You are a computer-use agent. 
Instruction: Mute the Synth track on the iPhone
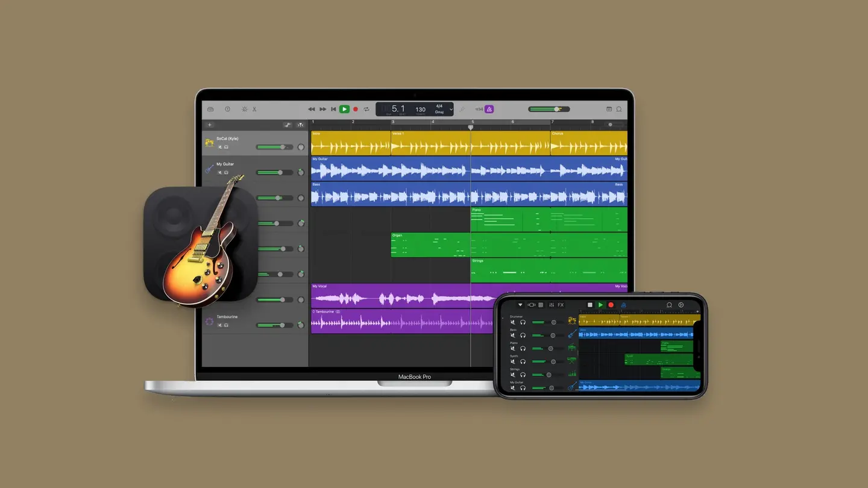(513, 361)
